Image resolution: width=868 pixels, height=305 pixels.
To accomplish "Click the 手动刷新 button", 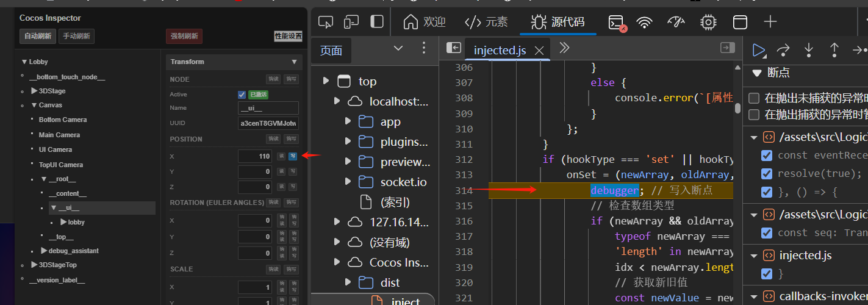I will point(76,36).
